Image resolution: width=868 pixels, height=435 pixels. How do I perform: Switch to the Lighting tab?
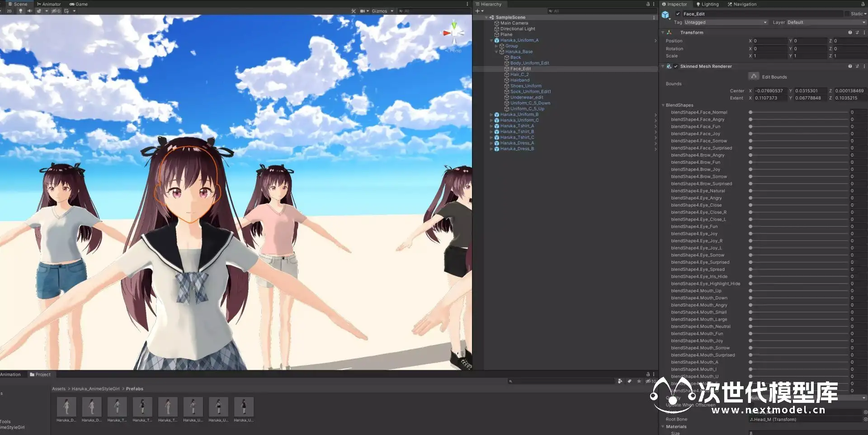coord(708,4)
